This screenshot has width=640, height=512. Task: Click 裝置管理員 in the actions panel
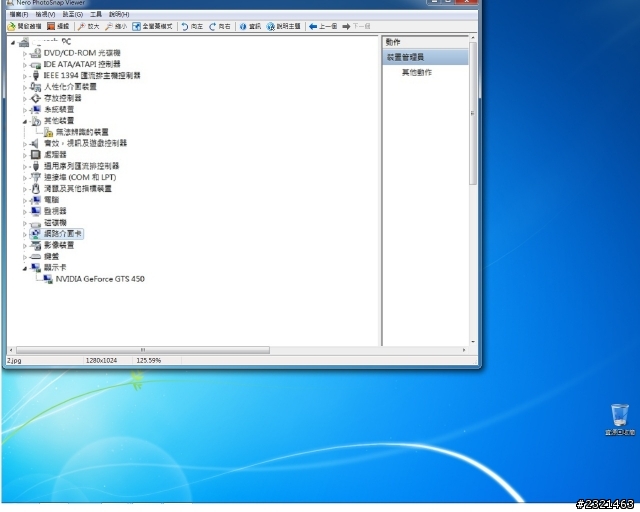pyautogui.click(x=425, y=57)
